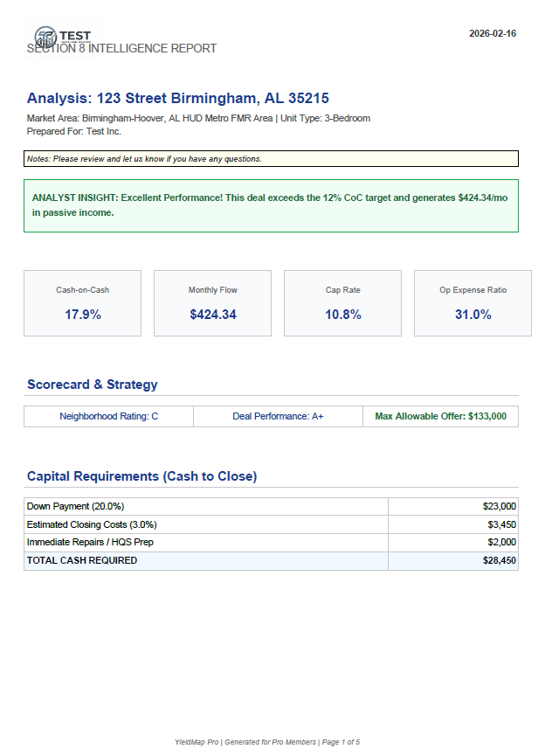Click the Deal Performance: A+ cell
Screen dimensions: 538x756
click(x=278, y=417)
